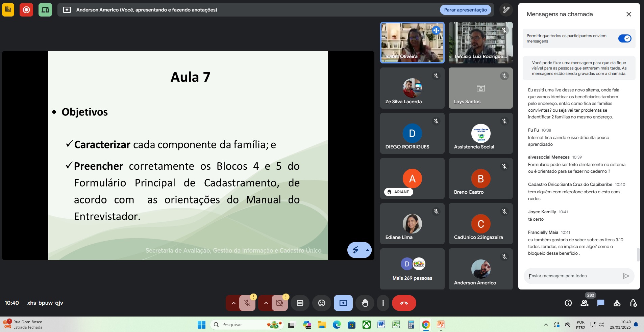The image size is (644, 332).
Task: Unmute the microphone
Action: click(247, 303)
